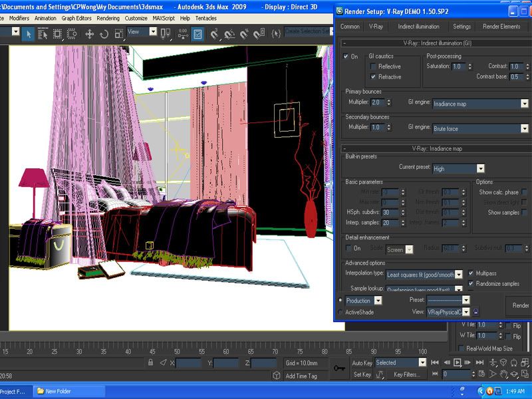This screenshot has height=399, width=532.
Task: Click the Saturation spinner arrows
Action: coord(469,66)
